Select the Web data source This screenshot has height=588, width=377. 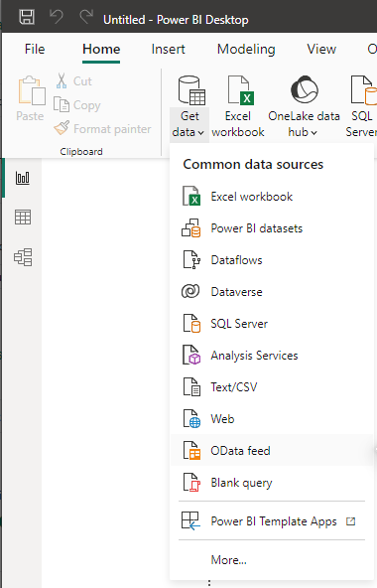pos(272,419)
